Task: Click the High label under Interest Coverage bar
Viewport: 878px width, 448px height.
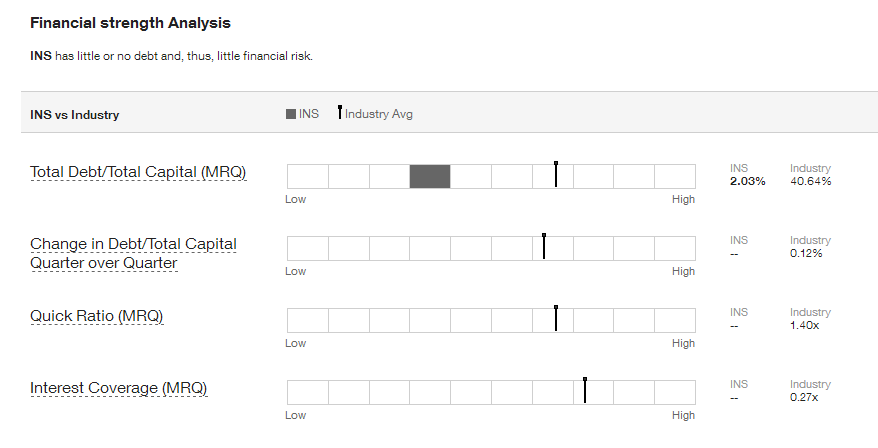Action: pyautogui.click(x=683, y=415)
